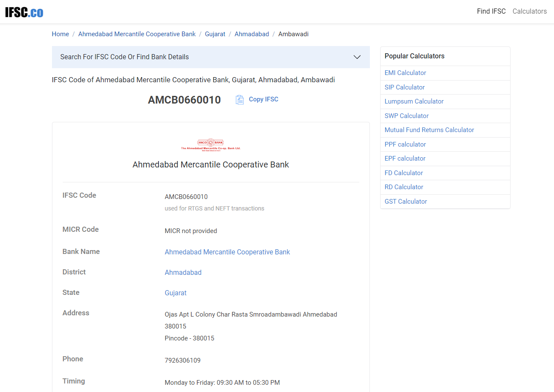Open Lumpsum Calculator link
This screenshot has height=392, width=554.
[x=414, y=101]
